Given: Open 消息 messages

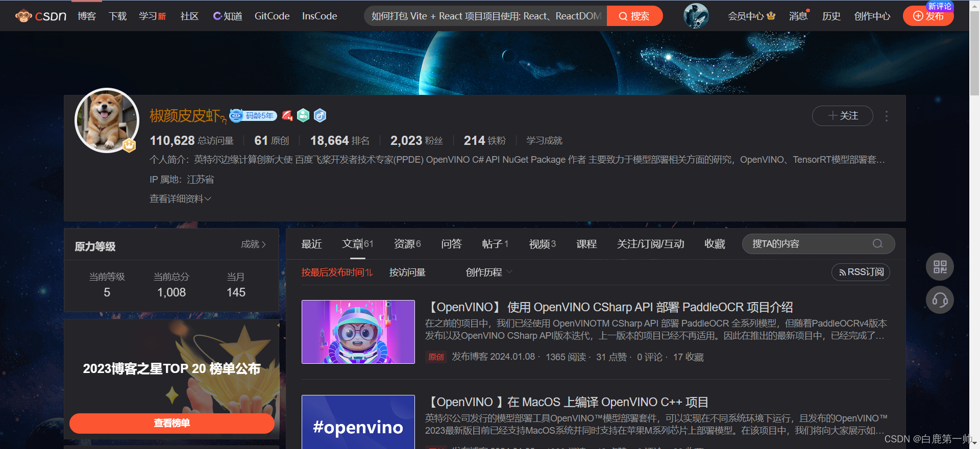Looking at the screenshot, I should click(798, 16).
